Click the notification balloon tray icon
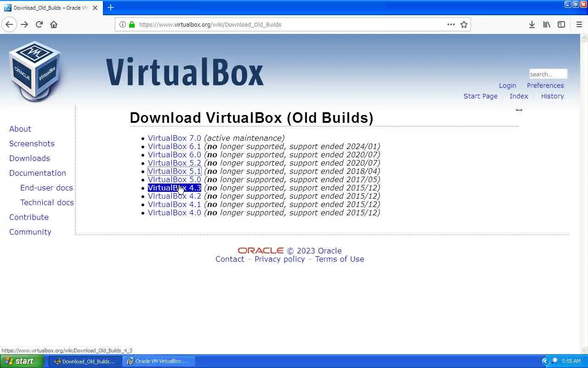Image resolution: width=588 pixels, height=368 pixels. click(x=554, y=361)
